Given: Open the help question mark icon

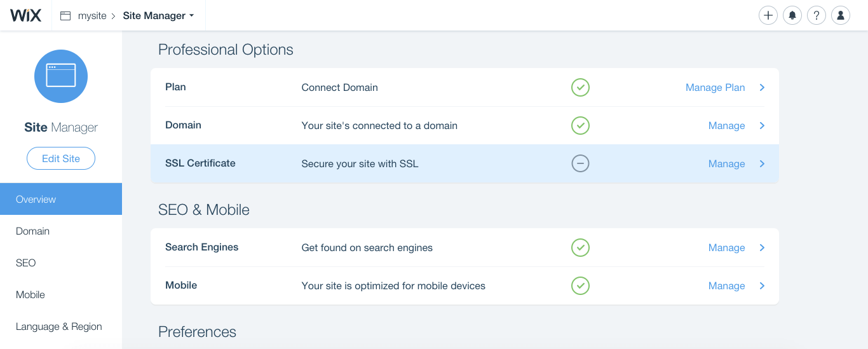Looking at the screenshot, I should point(817,15).
